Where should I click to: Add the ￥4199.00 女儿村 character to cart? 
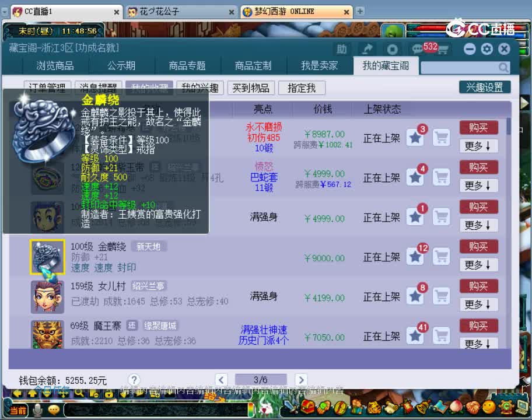tap(442, 296)
